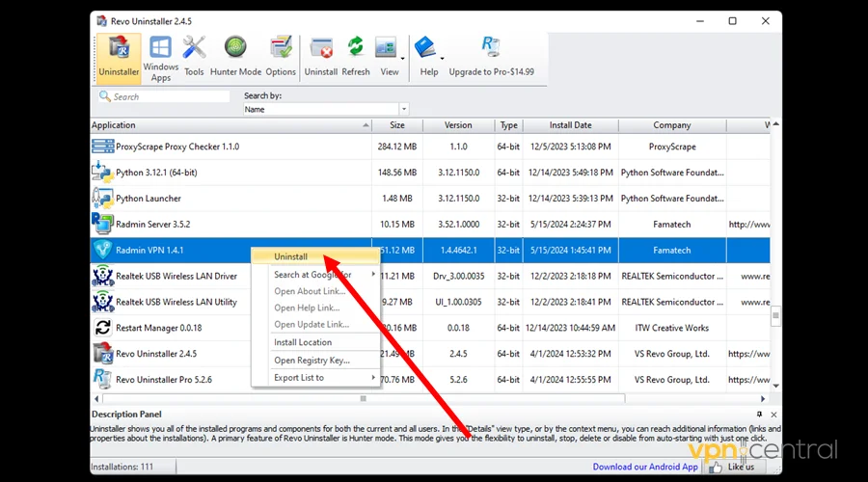This screenshot has height=482, width=868.
Task: Click the Installations: 111 status entry
Action: [122, 467]
